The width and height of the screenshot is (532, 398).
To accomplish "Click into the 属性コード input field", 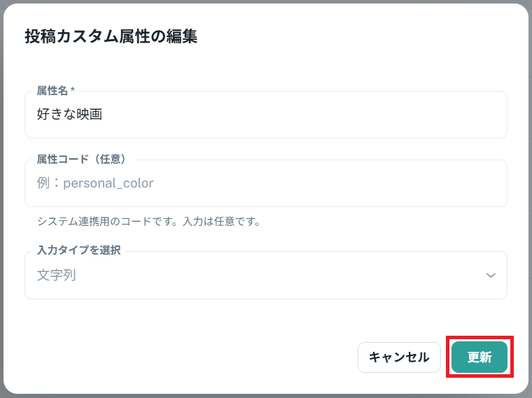I will tap(265, 183).
